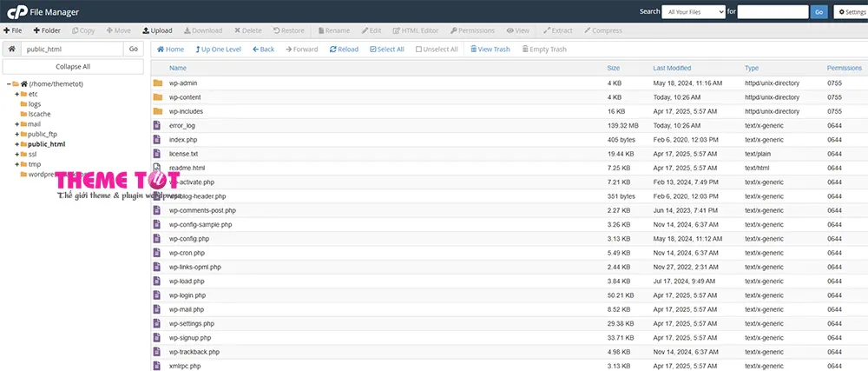Sort by Type column header
Image resolution: width=868 pixels, height=371 pixels.
752,68
